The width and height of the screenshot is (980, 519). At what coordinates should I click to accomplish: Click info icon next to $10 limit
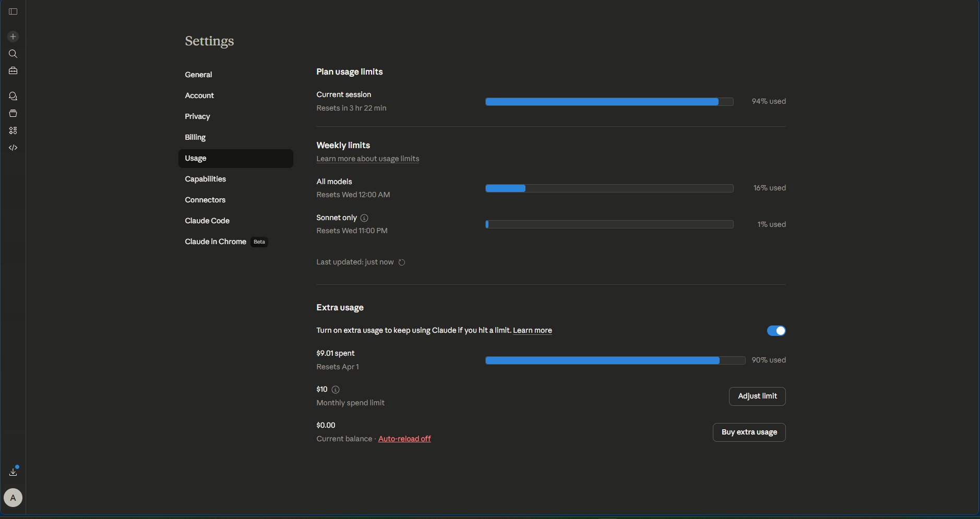(x=336, y=390)
